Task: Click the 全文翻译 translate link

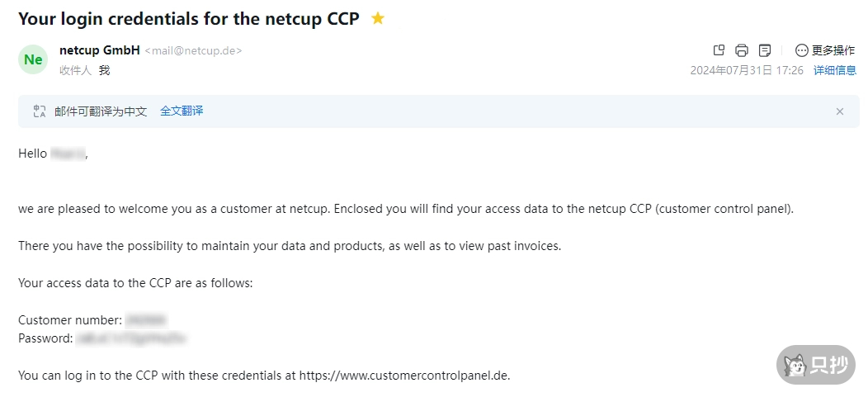Action: coord(182,111)
